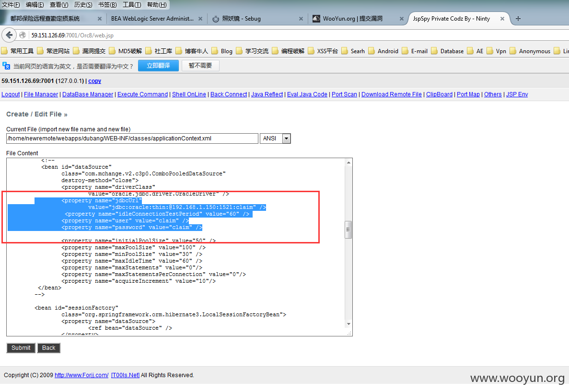Open the 漏洞提交 bookmark folder
This screenshot has width=569, height=392.
[90, 51]
